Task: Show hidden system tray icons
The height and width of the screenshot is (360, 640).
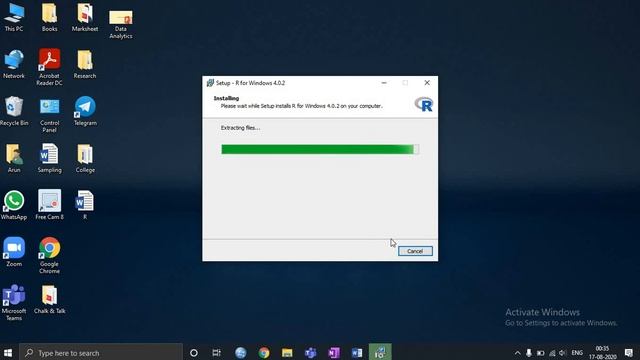Action: [518, 353]
